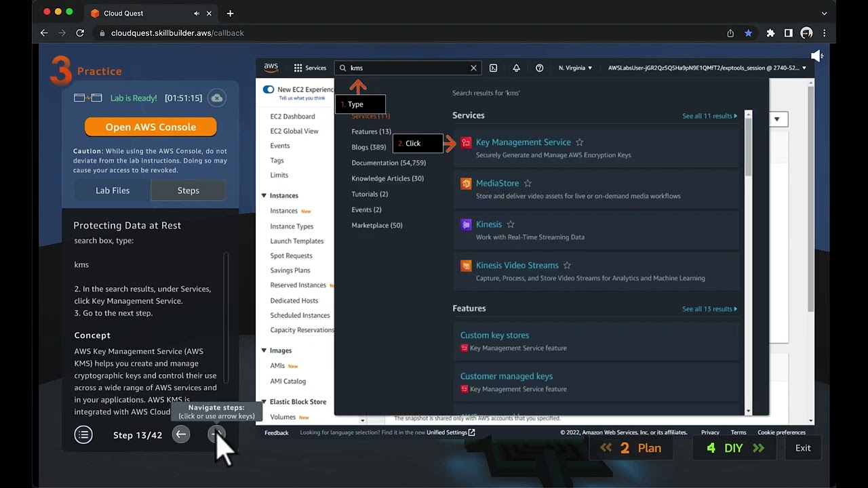Open browser extensions puzzle icon
Viewport: 868px width, 488px height.
tap(770, 33)
